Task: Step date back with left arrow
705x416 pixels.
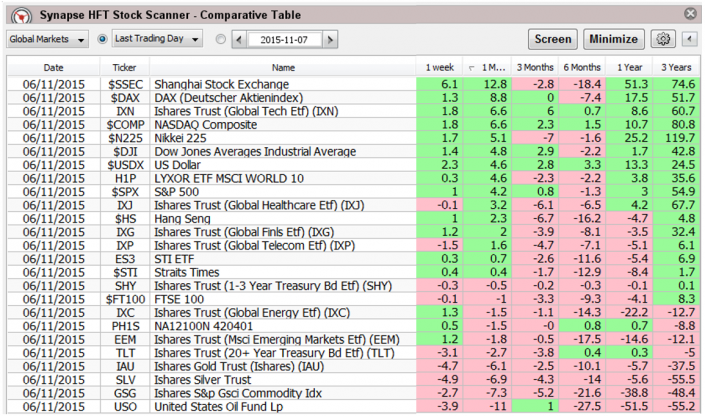Action: [239, 39]
